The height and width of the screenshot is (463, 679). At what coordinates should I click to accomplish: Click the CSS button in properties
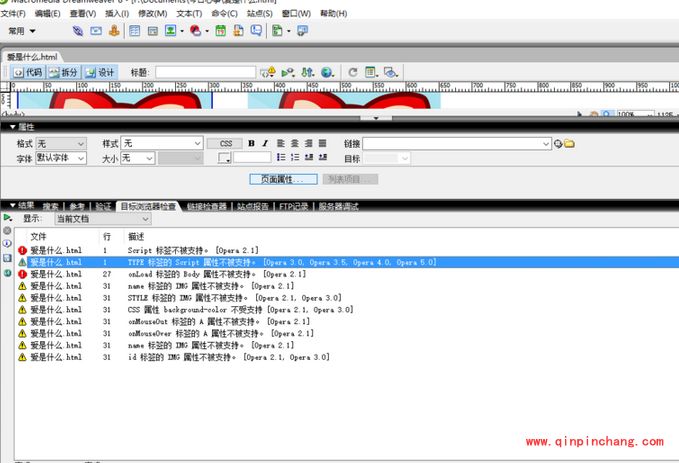[x=226, y=143]
